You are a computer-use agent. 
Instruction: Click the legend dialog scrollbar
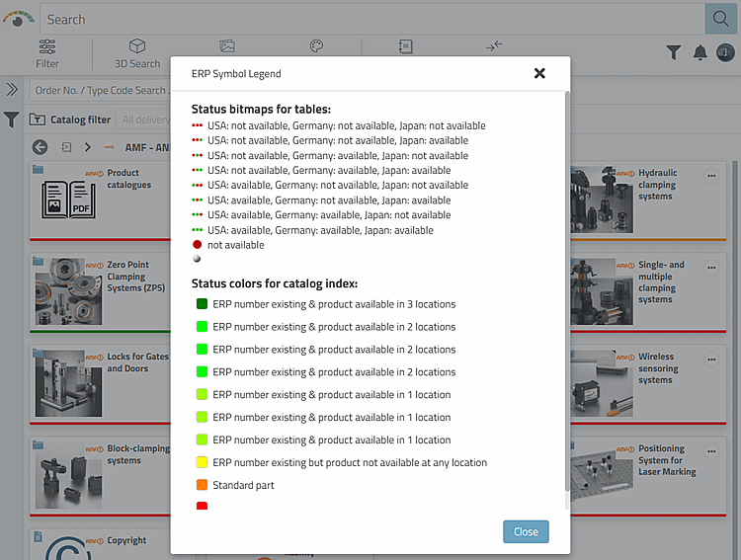(567, 290)
